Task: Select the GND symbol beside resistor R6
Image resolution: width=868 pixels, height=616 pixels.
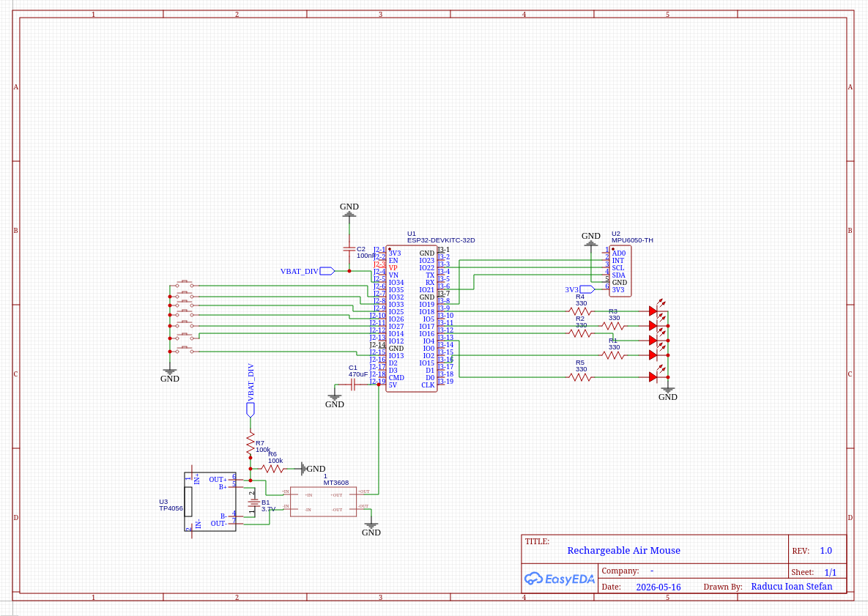Action: pyautogui.click(x=313, y=469)
